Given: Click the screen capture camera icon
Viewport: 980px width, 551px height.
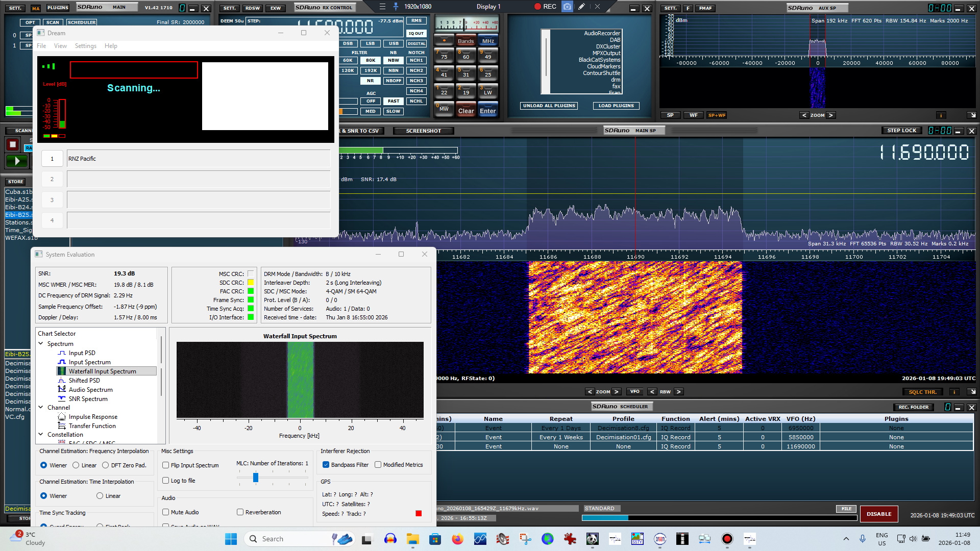Looking at the screenshot, I should pyautogui.click(x=567, y=7).
